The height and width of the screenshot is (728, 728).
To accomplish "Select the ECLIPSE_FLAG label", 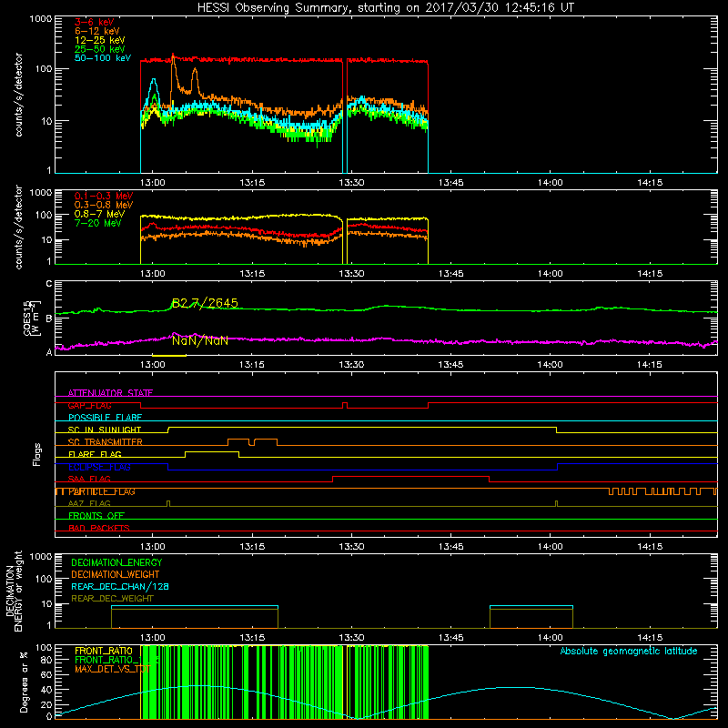I will coord(99,467).
